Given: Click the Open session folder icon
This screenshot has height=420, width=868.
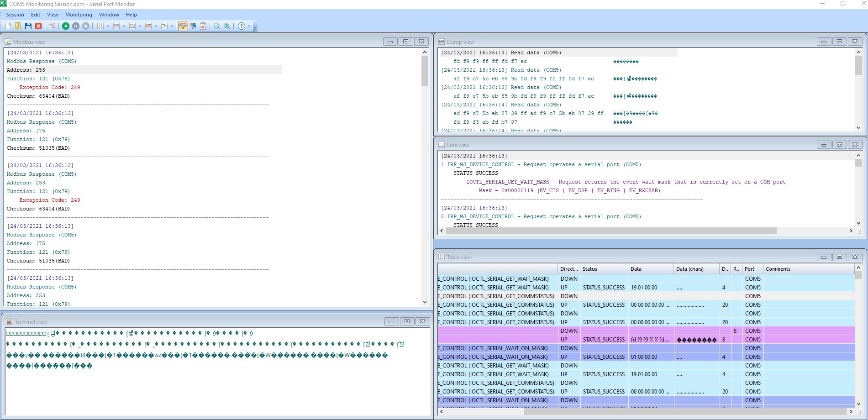Looking at the screenshot, I should [18, 26].
